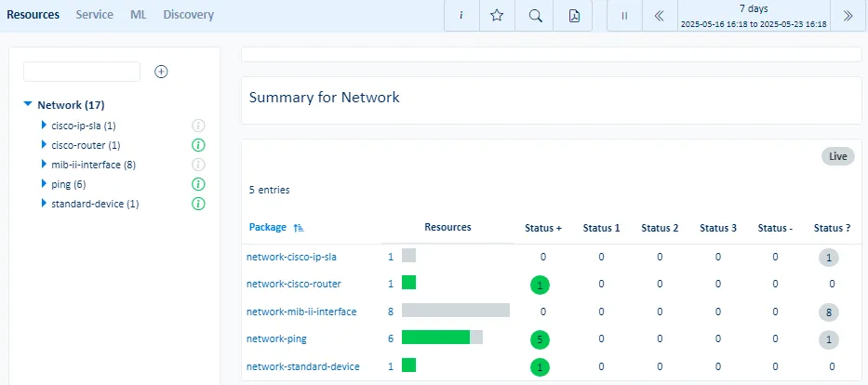Go back in time with the double left arrow
Image resolution: width=868 pixels, height=385 pixels.
(659, 16)
